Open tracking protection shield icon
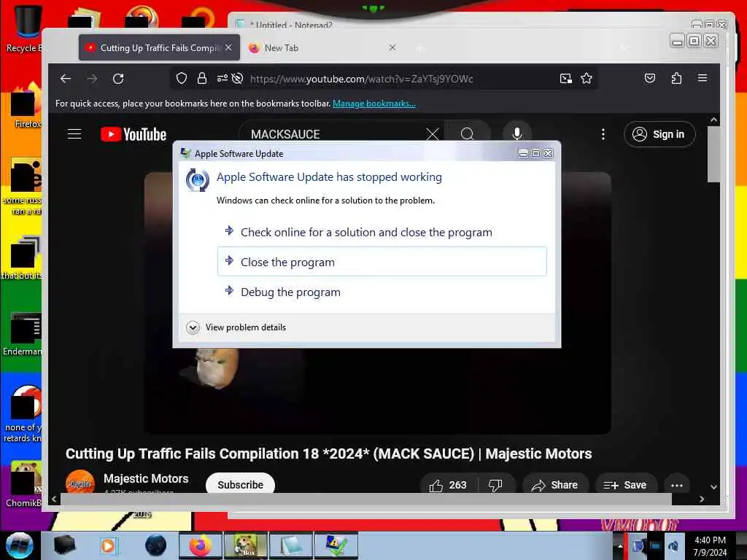 pyautogui.click(x=182, y=79)
